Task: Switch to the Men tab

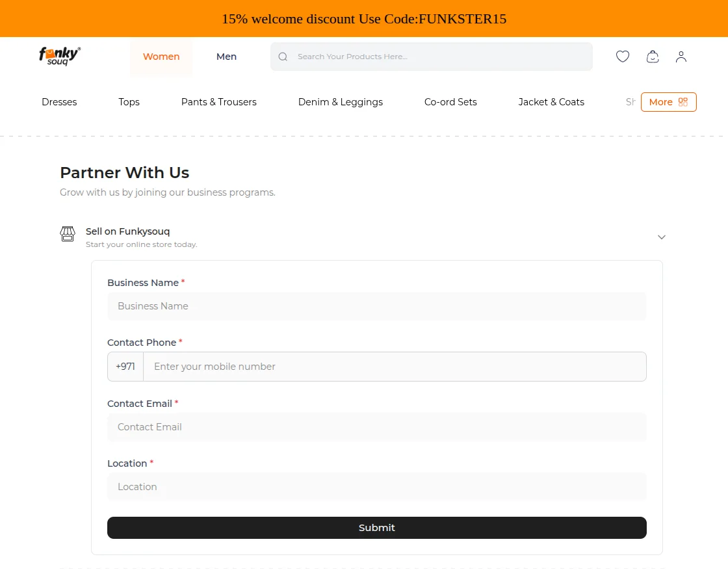Action: [x=226, y=57]
